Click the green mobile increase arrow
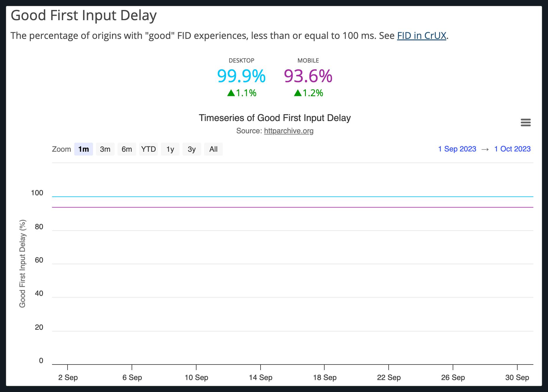548x392 pixels. pos(298,93)
